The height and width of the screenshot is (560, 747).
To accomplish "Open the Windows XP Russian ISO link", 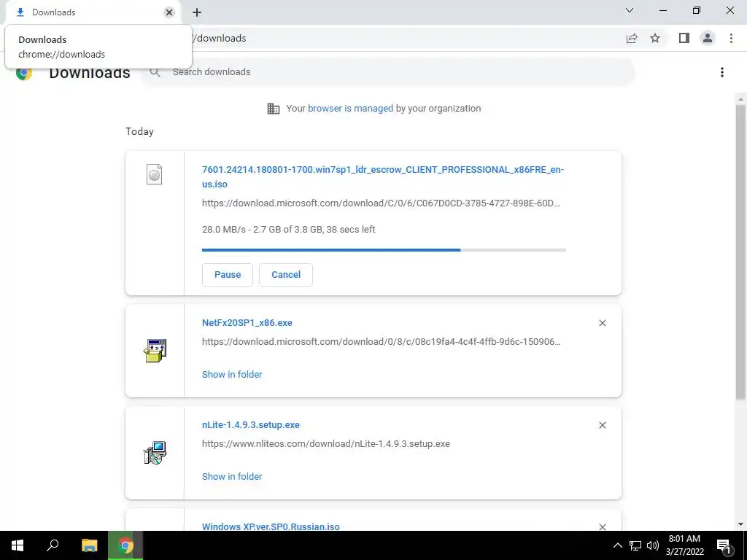I will point(271,526).
